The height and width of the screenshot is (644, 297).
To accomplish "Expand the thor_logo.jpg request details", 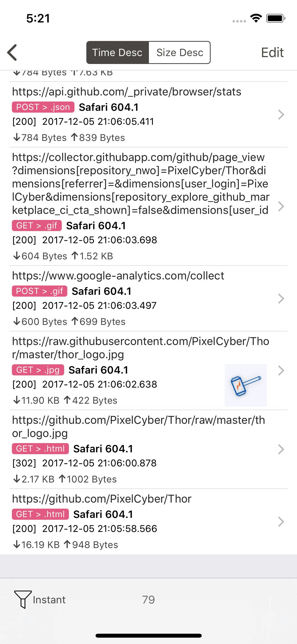I will click(281, 370).
